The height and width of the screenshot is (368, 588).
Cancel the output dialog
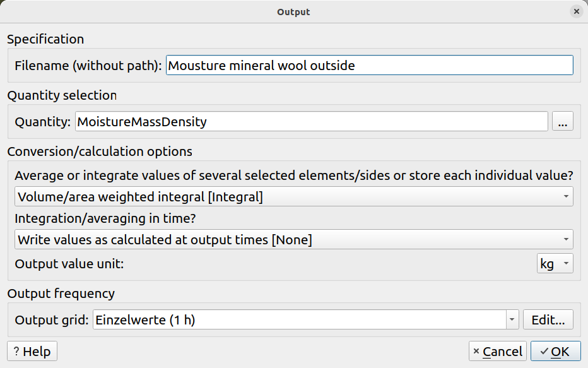coord(498,351)
